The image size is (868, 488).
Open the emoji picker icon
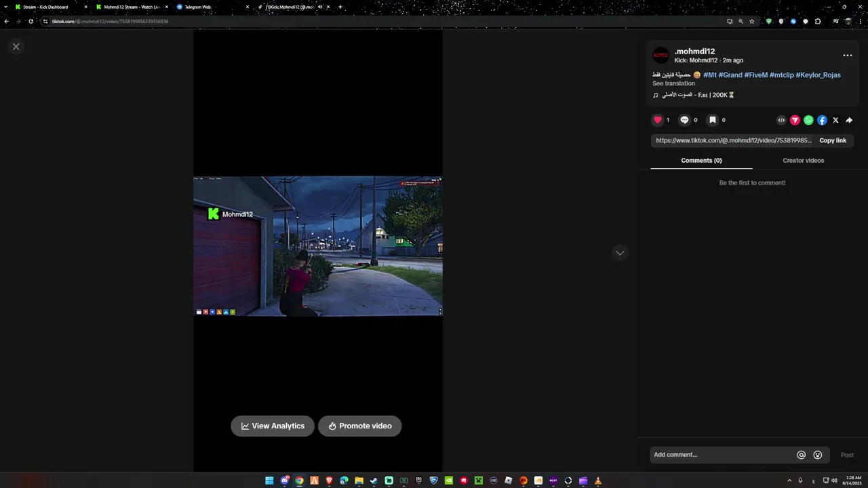coord(817,455)
